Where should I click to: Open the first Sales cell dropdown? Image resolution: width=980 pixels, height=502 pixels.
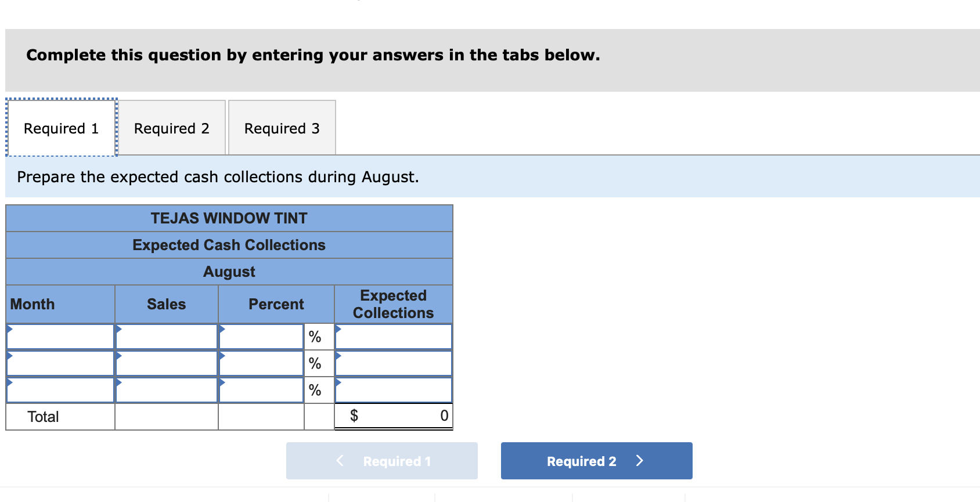[165, 336]
